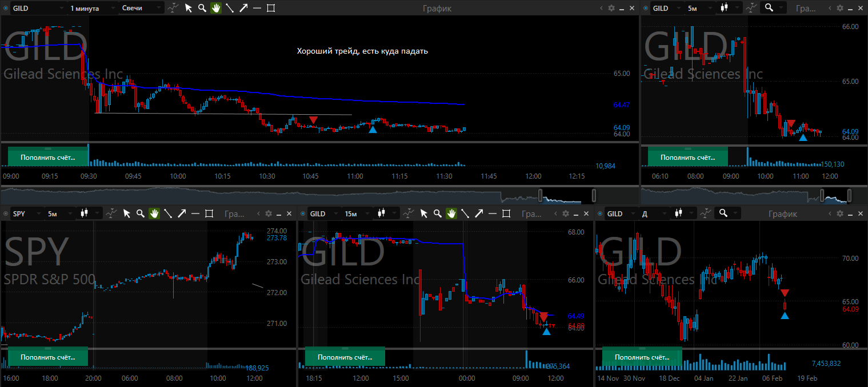Click right handle of 1-minute chart range slider

click(594, 196)
